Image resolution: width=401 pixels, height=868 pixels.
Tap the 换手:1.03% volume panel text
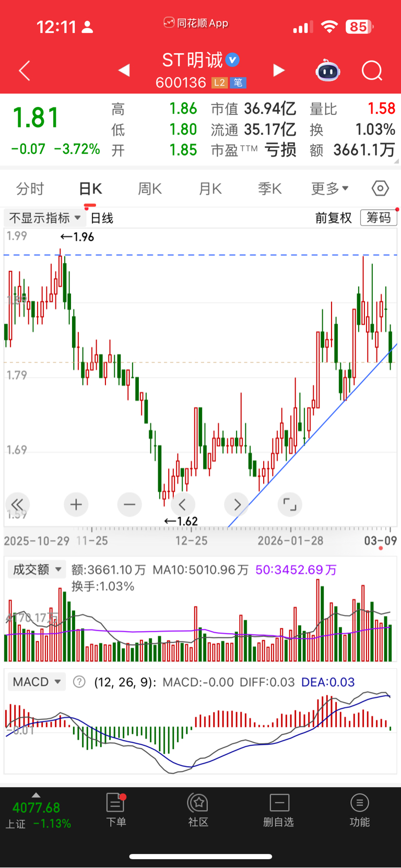pyautogui.click(x=103, y=586)
